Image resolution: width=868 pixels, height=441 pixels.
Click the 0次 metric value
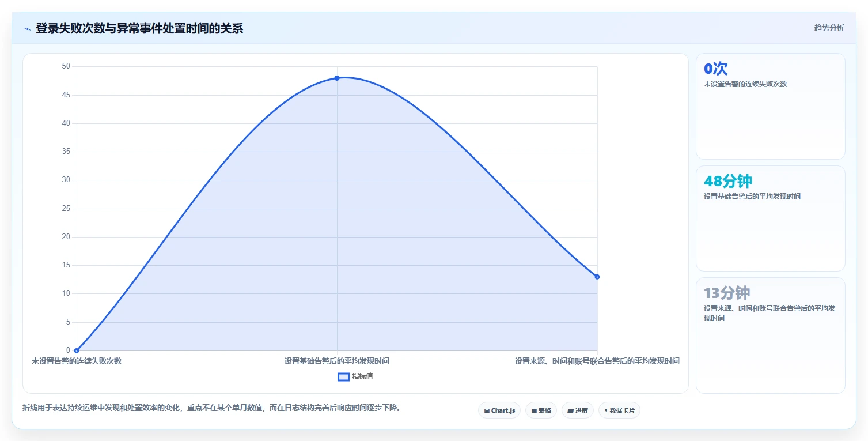point(716,69)
